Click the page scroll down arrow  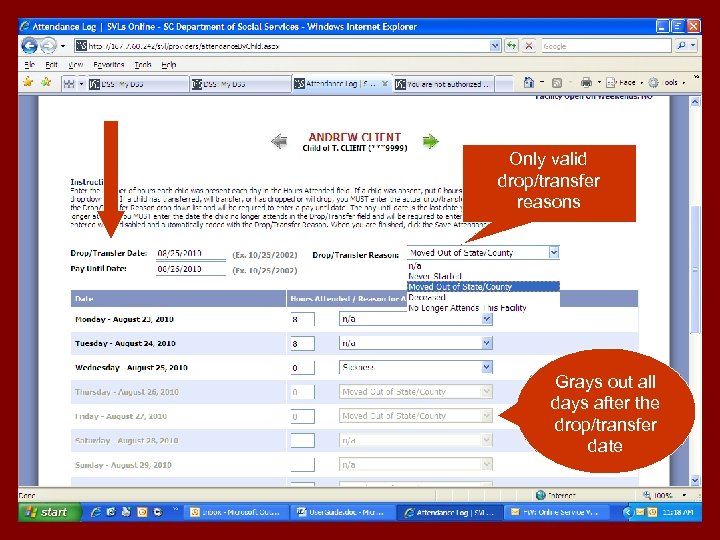pyautogui.click(x=695, y=481)
